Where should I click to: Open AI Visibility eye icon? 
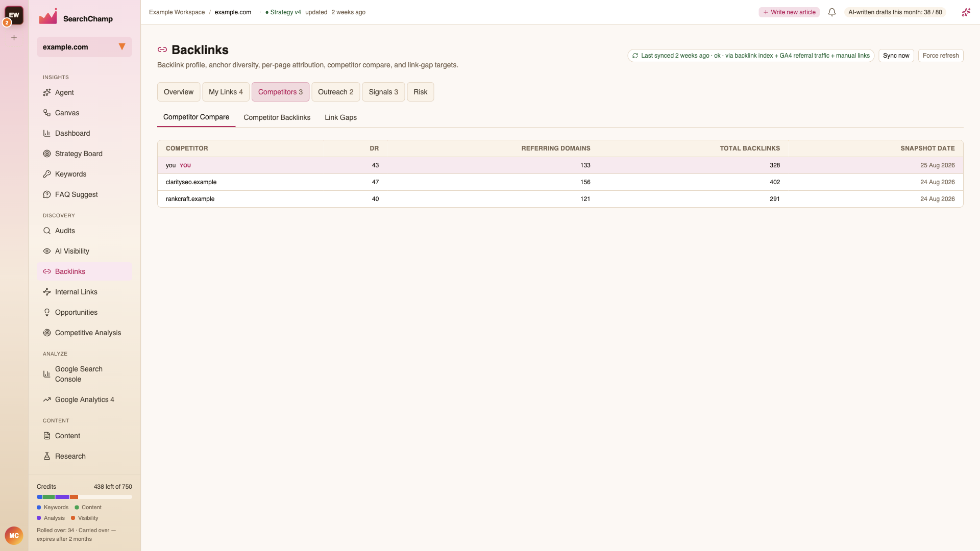(47, 251)
